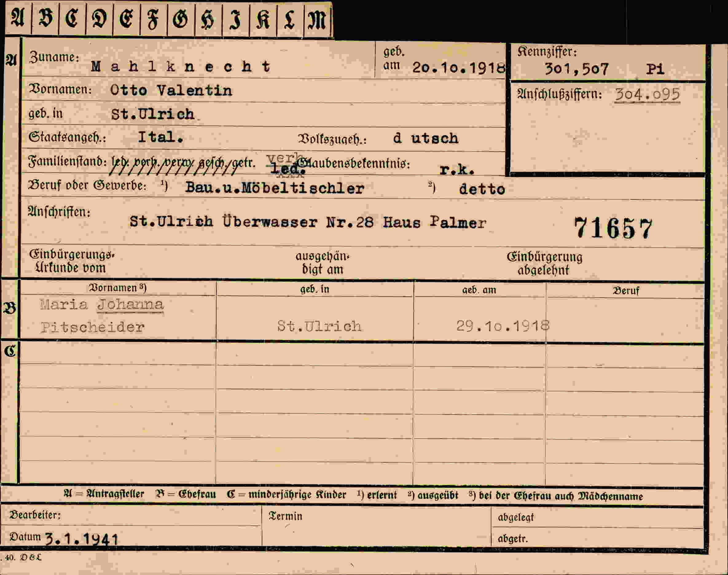Click the abgetr. field
The image size is (728, 575).
(x=598, y=538)
